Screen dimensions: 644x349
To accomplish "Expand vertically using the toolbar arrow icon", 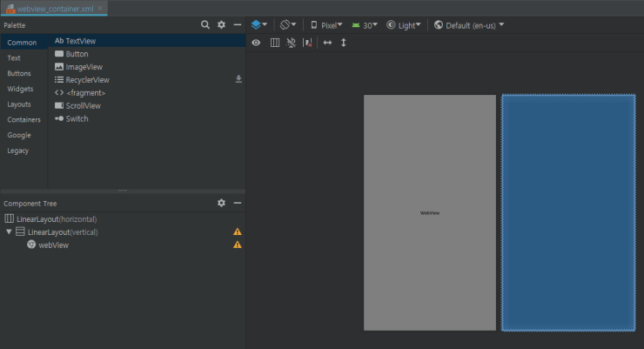I will point(344,42).
